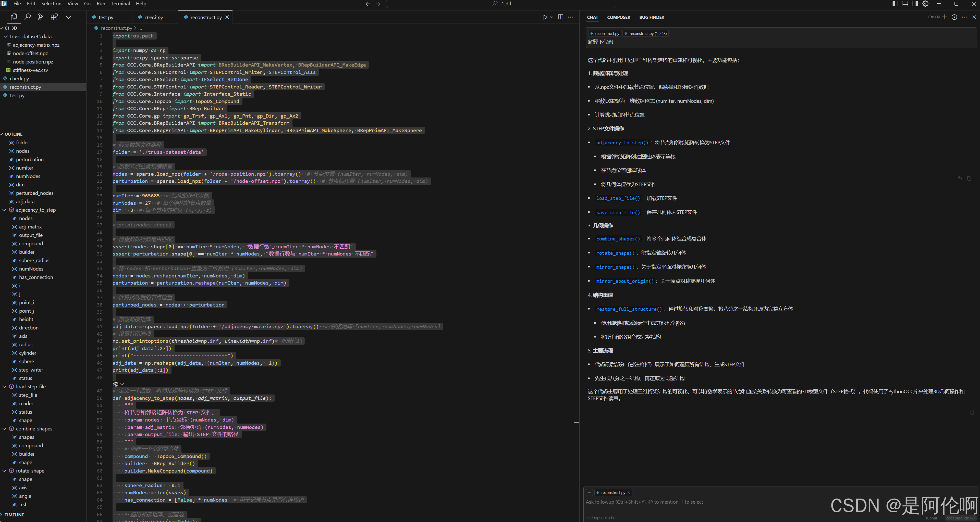Image resolution: width=980 pixels, height=522 pixels.
Task: Open the deepseek-chat model dropdown
Action: point(602,518)
